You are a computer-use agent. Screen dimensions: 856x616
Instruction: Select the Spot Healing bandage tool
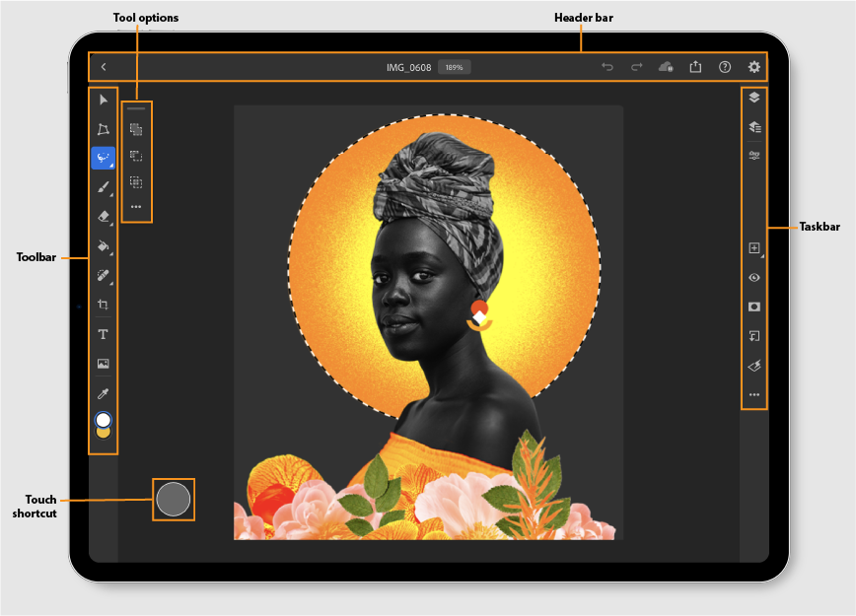tap(104, 276)
